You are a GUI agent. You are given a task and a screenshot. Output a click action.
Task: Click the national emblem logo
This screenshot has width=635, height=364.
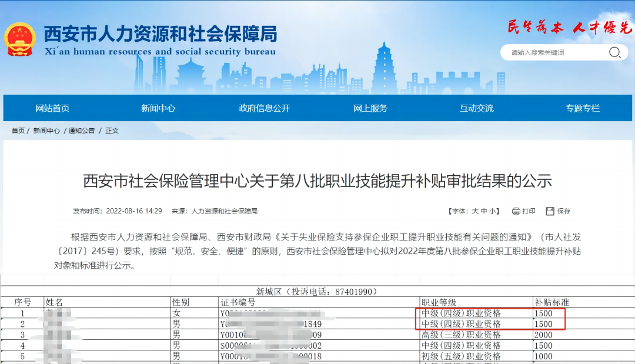[19, 39]
